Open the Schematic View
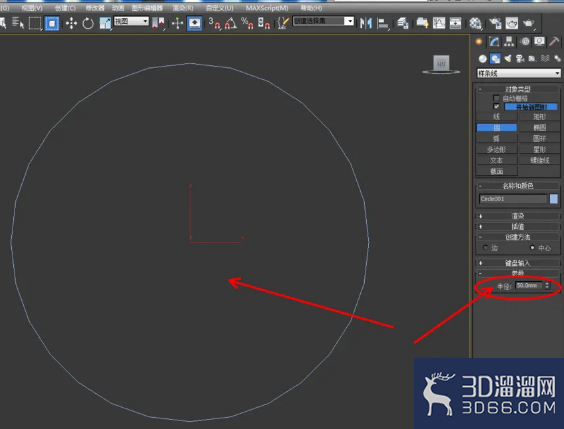This screenshot has width=564, height=429. (x=455, y=24)
